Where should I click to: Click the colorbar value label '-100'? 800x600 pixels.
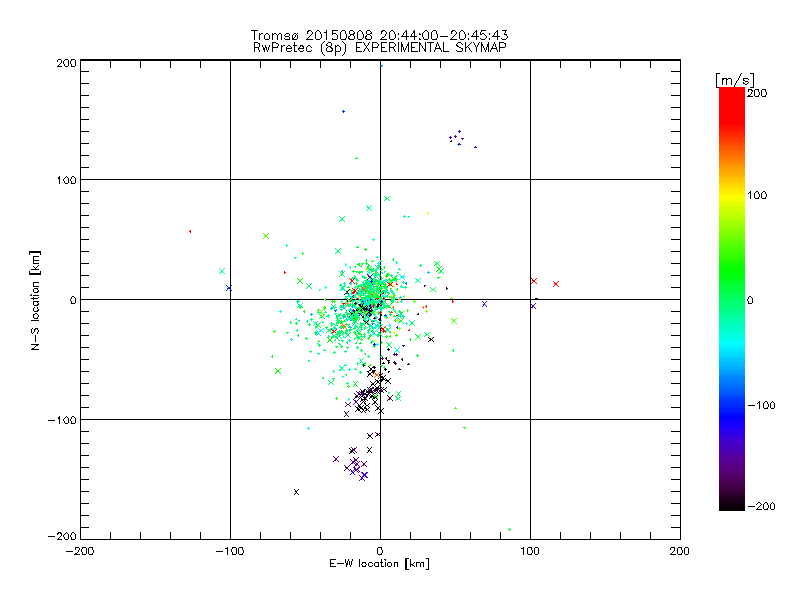pos(761,405)
